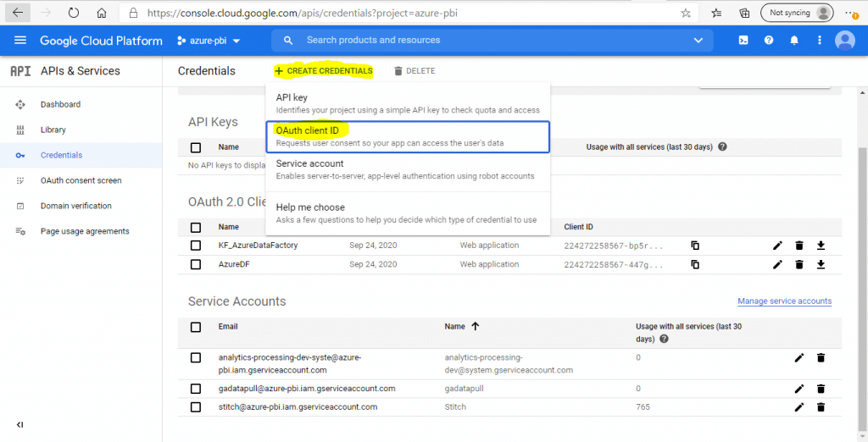This screenshot has width=868, height=442.
Task: Delete the stitch service account
Action: pos(821,407)
